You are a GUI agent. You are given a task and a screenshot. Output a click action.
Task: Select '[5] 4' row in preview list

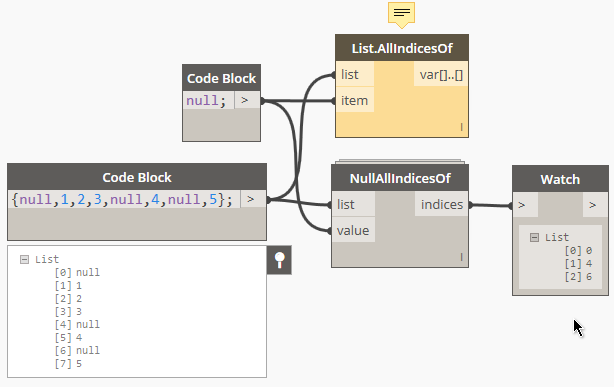68,337
